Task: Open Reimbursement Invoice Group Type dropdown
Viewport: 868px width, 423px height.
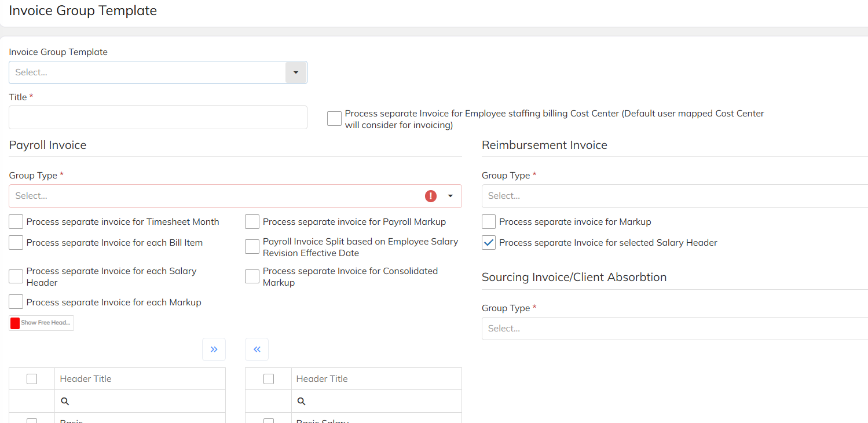Action: coord(672,196)
